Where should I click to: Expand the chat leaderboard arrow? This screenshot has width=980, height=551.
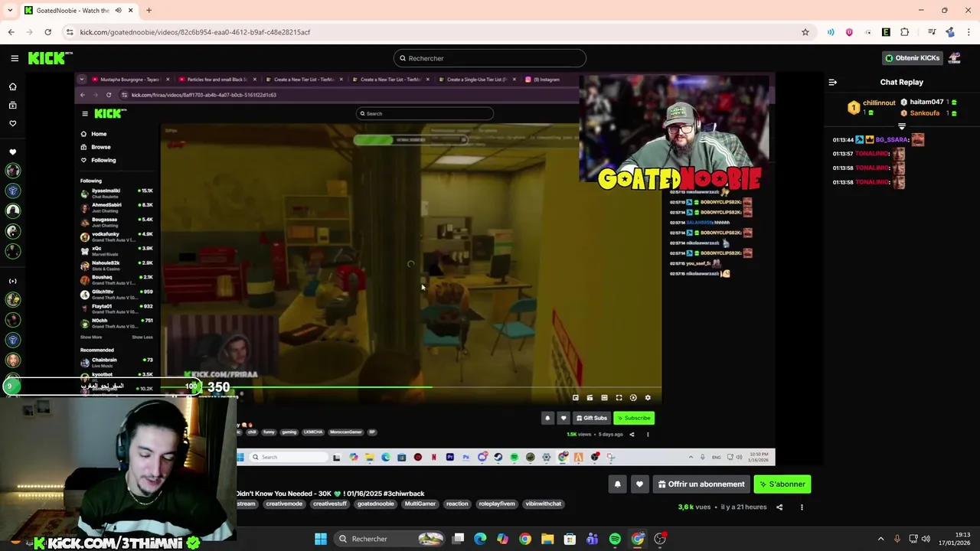tap(902, 126)
